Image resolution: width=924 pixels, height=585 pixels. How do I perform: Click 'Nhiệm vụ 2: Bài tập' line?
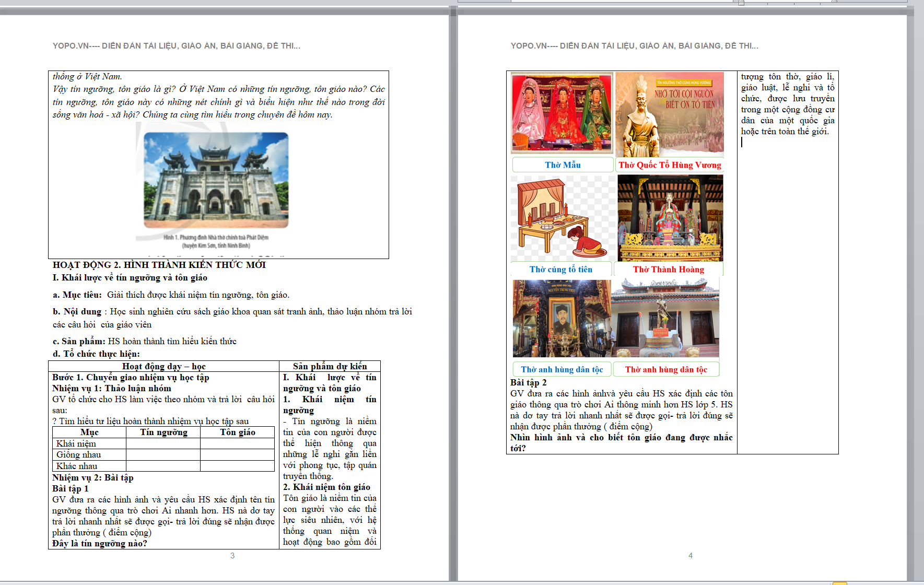(93, 477)
